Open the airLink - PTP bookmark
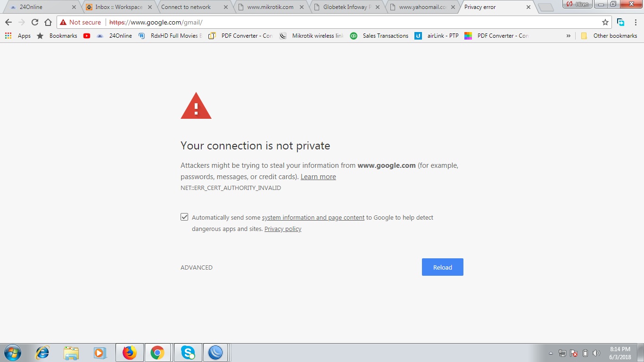Screen dimensions: 644x362 [437, 36]
